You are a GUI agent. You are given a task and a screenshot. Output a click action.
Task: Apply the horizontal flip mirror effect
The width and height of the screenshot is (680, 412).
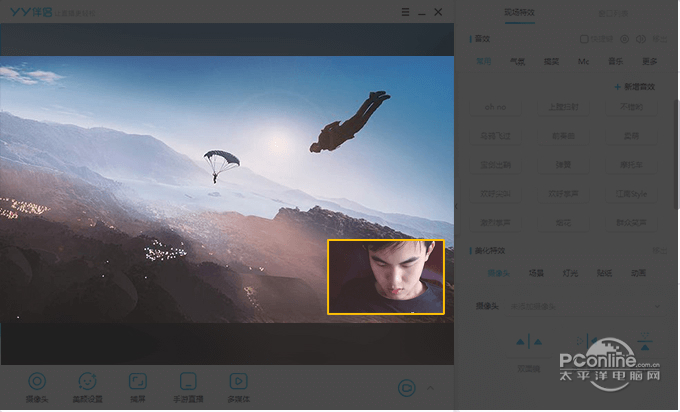point(587,341)
